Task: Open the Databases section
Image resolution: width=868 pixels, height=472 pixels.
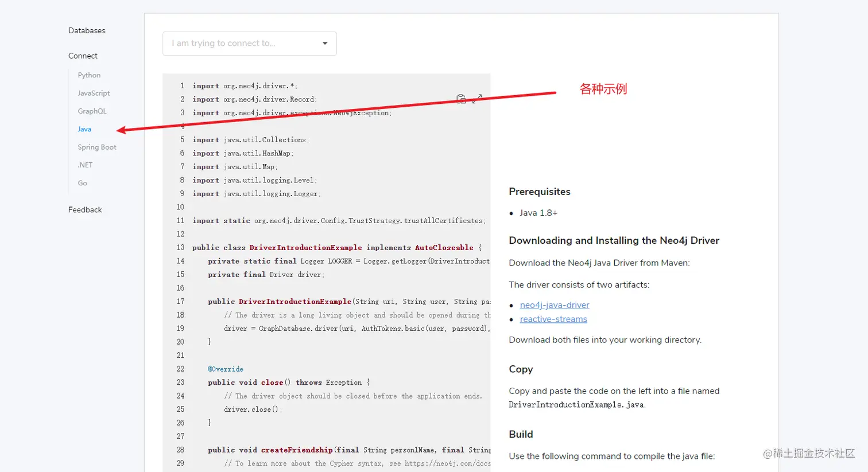Action: pyautogui.click(x=87, y=30)
